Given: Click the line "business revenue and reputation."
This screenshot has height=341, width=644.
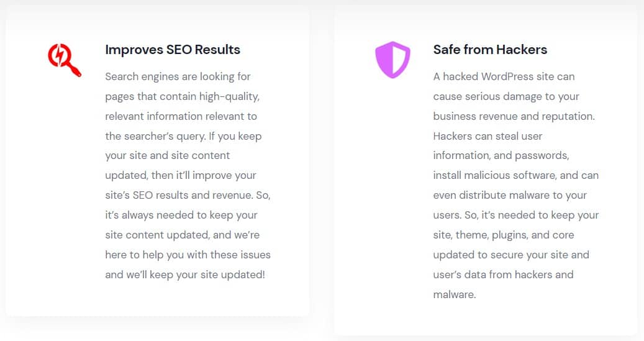Looking at the screenshot, I should coord(514,116).
